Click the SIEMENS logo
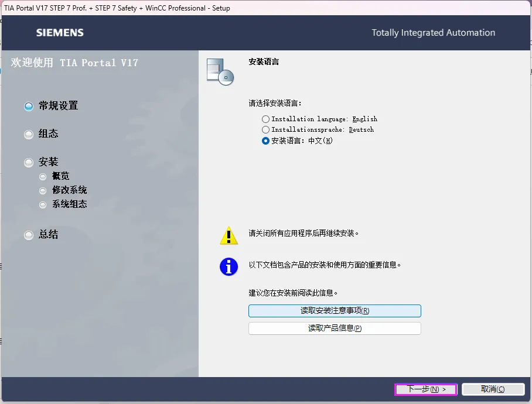Viewport: 532px width, 404px height. click(x=60, y=33)
